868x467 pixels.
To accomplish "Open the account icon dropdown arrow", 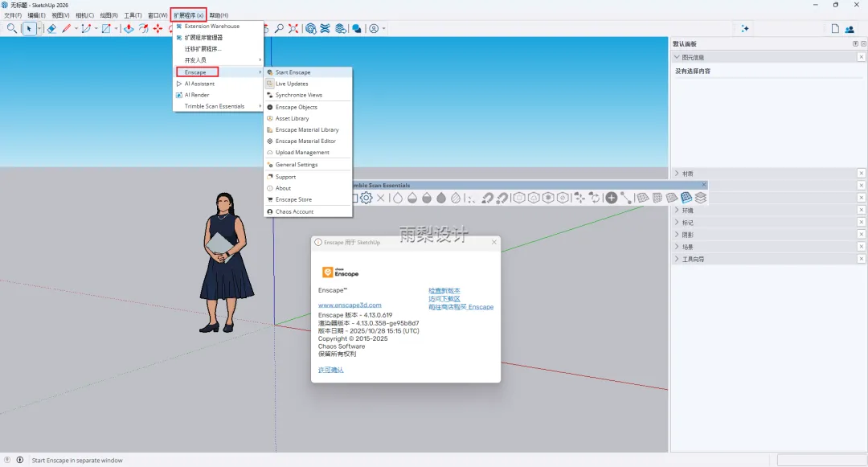I will coord(383,29).
